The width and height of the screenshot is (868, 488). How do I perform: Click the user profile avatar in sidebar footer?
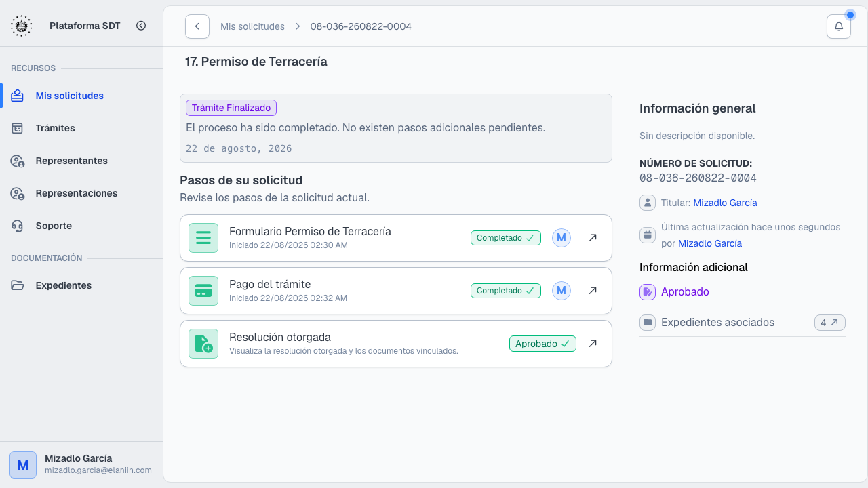pyautogui.click(x=23, y=465)
